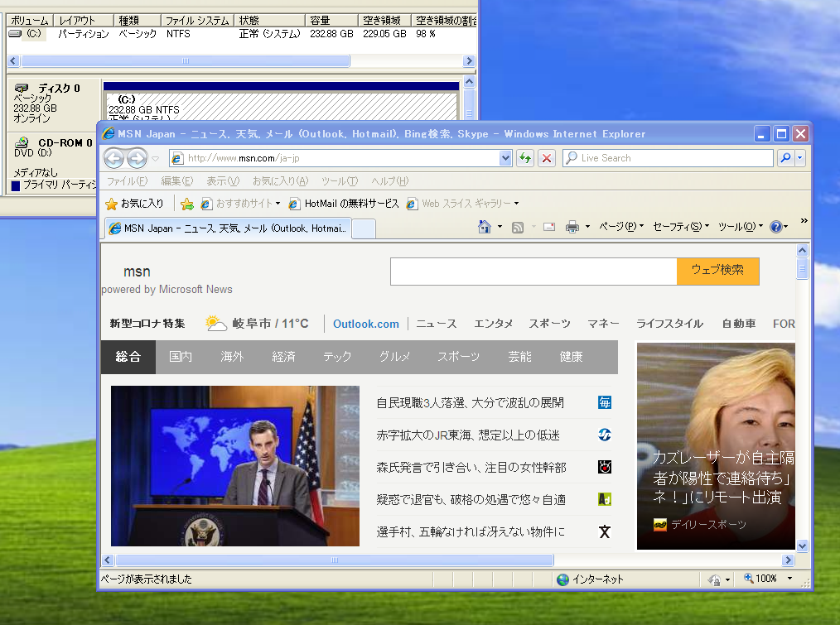Click the IE horizontal scrollbar thumb
The height and width of the screenshot is (625, 840).
(x=335, y=560)
